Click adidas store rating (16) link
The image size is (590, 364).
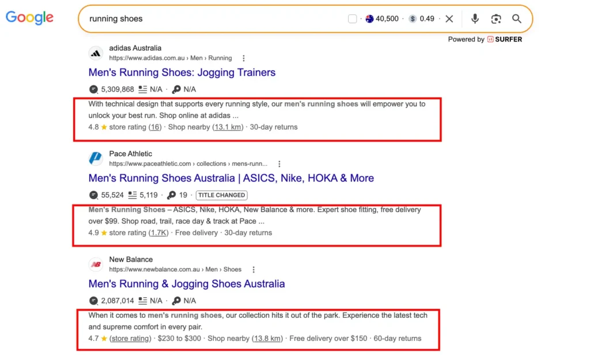click(x=155, y=127)
